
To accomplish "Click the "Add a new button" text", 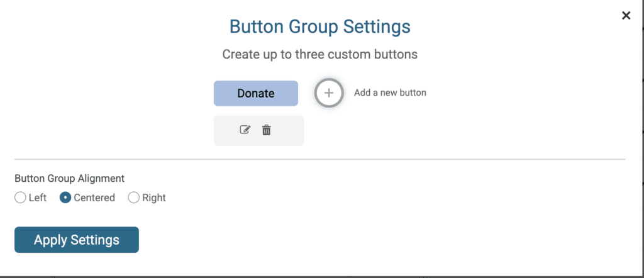I will [390, 93].
